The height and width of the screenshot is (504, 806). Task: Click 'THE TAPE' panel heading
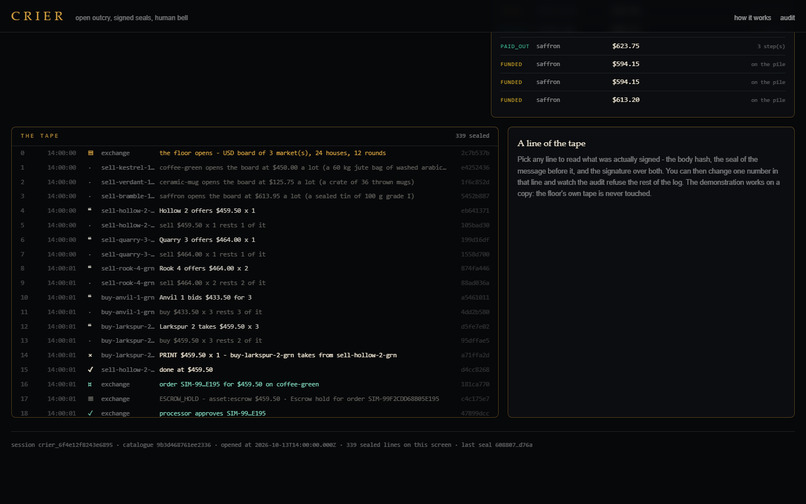pos(40,136)
